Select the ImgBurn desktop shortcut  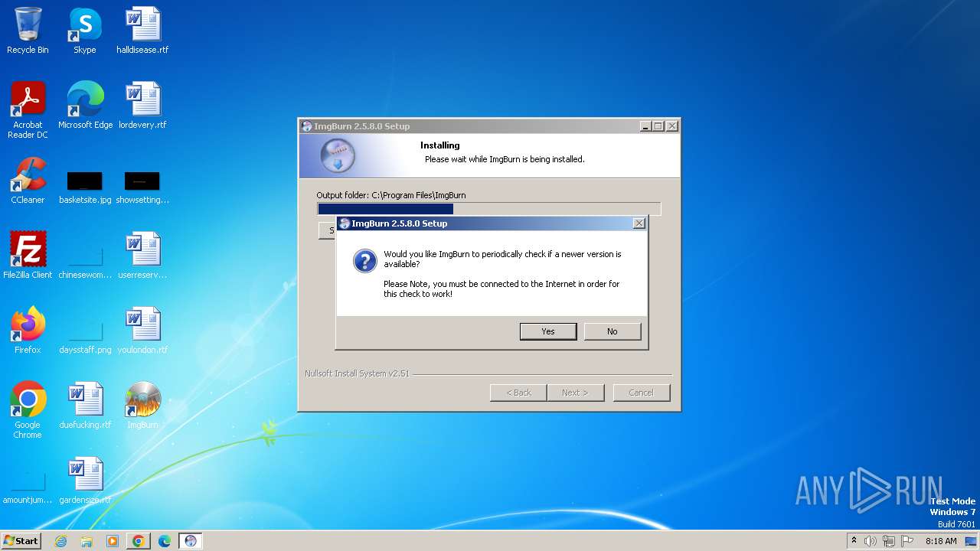click(x=142, y=406)
